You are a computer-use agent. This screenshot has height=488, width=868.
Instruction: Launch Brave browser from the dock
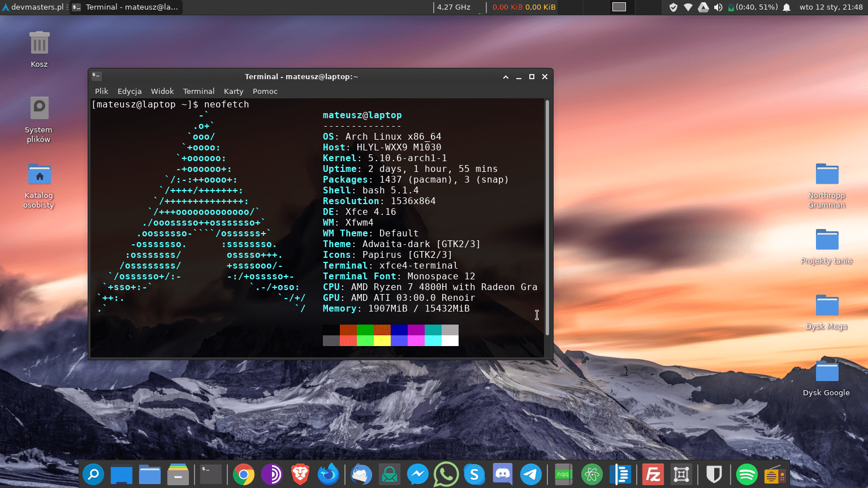300,474
